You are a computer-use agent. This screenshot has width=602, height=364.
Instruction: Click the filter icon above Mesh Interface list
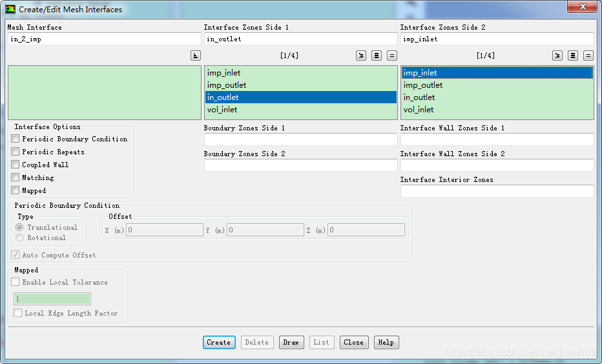pyautogui.click(x=196, y=56)
